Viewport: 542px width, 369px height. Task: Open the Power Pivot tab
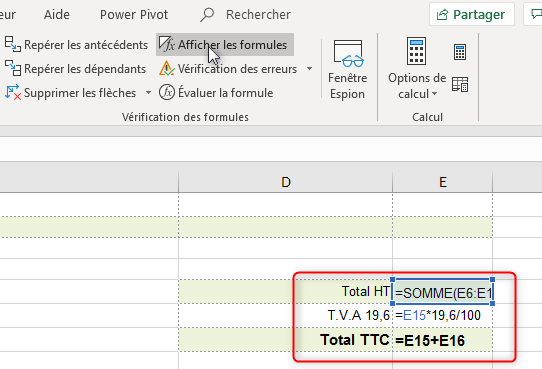[x=134, y=15]
